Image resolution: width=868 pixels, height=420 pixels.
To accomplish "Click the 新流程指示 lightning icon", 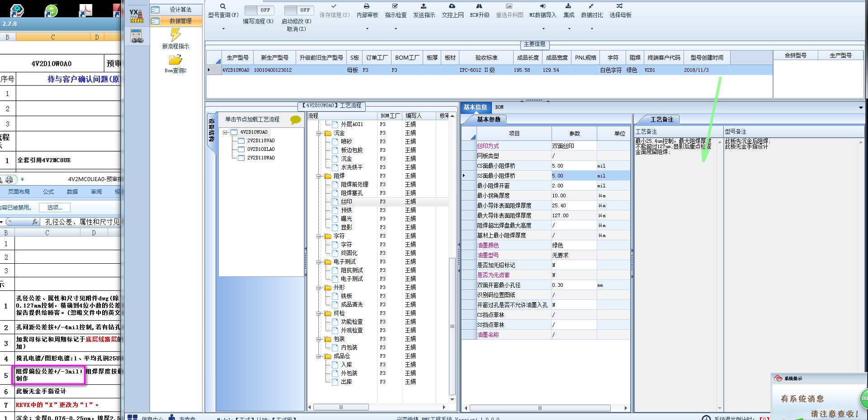I will click(x=175, y=35).
